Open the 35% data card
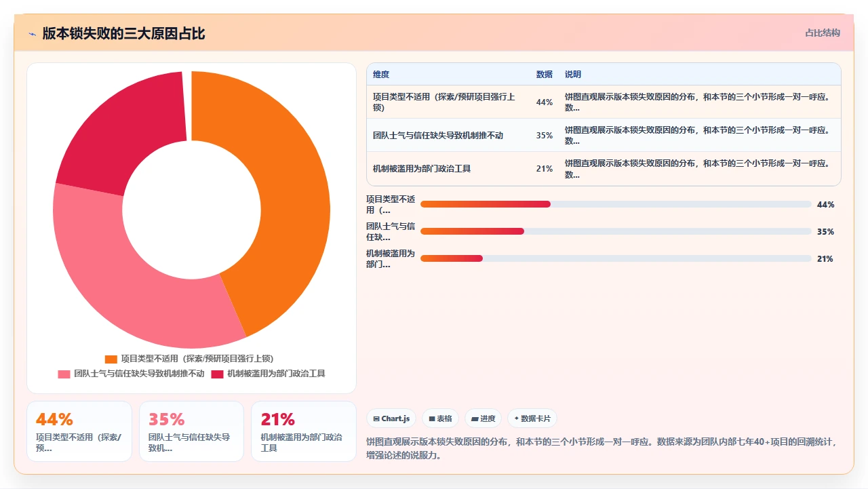Viewport: 868px width, 489px height. coord(191,431)
